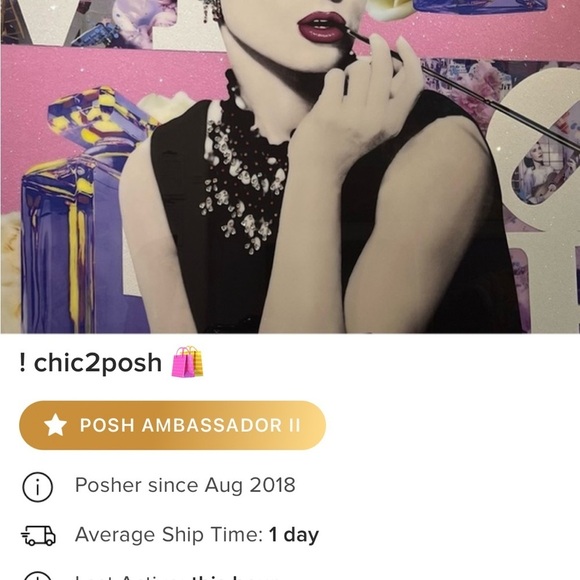Click the star icon in the ambassador badge
580x580 pixels.
pos(55,425)
